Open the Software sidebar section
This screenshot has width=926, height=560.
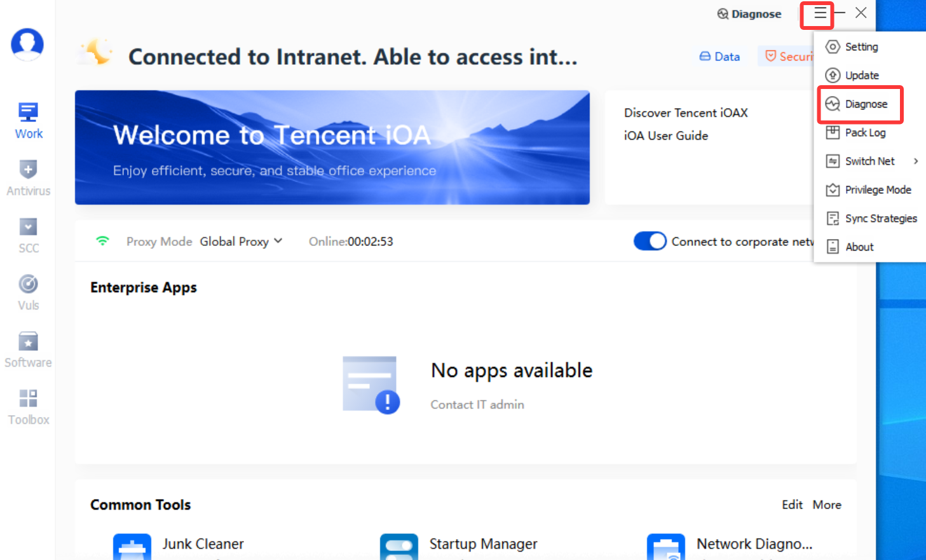(x=28, y=350)
